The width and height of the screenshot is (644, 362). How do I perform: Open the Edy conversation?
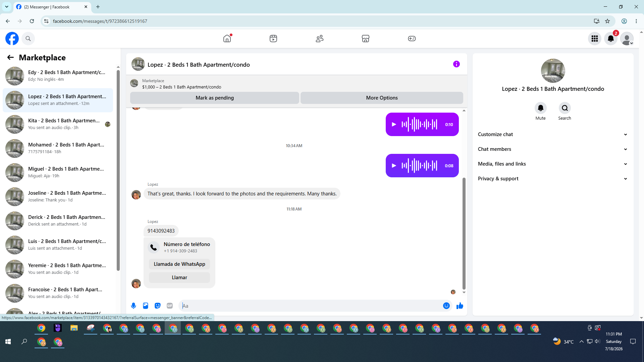(x=58, y=76)
